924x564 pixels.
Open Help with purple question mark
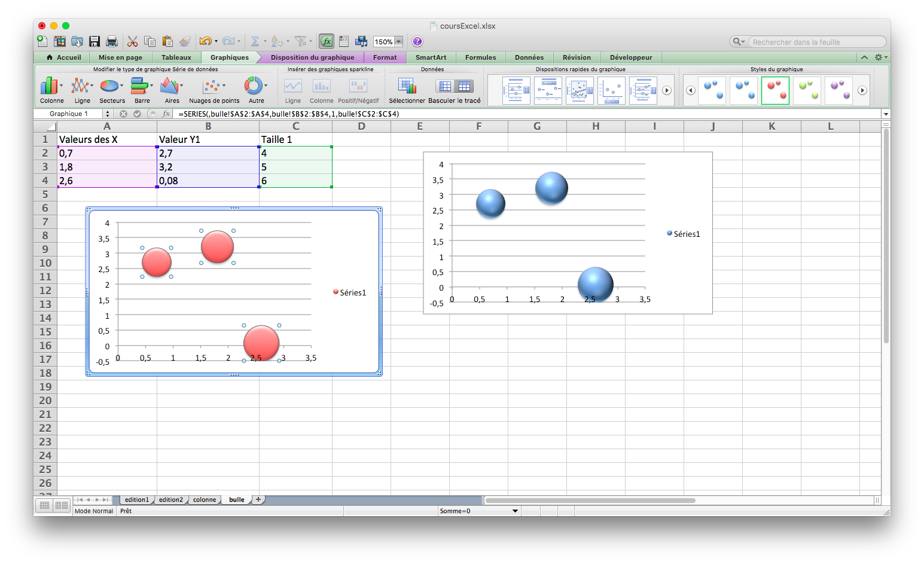(417, 41)
